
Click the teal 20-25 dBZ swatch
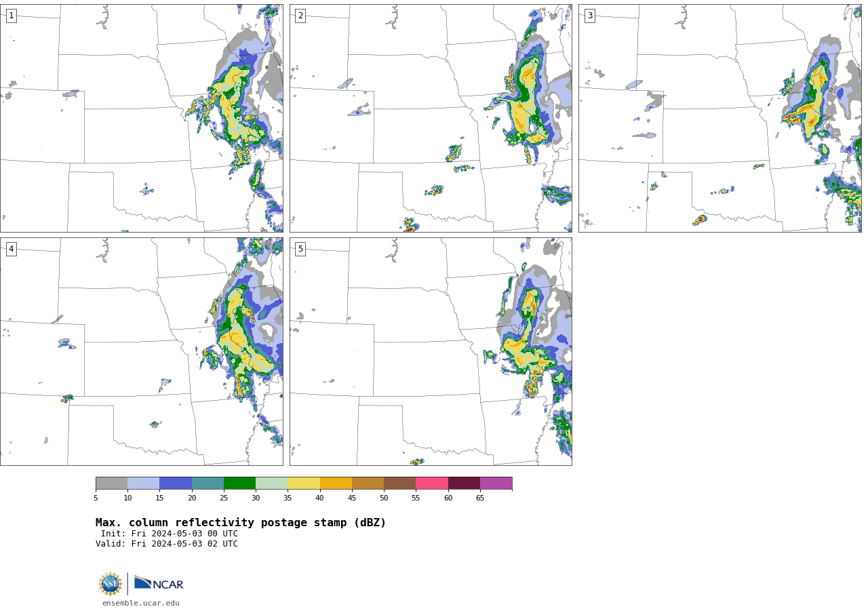pos(208,483)
